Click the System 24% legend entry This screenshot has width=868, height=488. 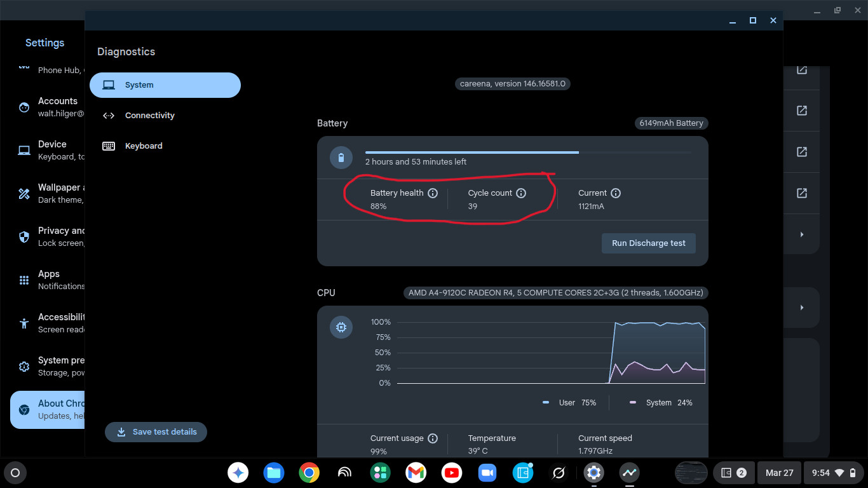(x=661, y=403)
